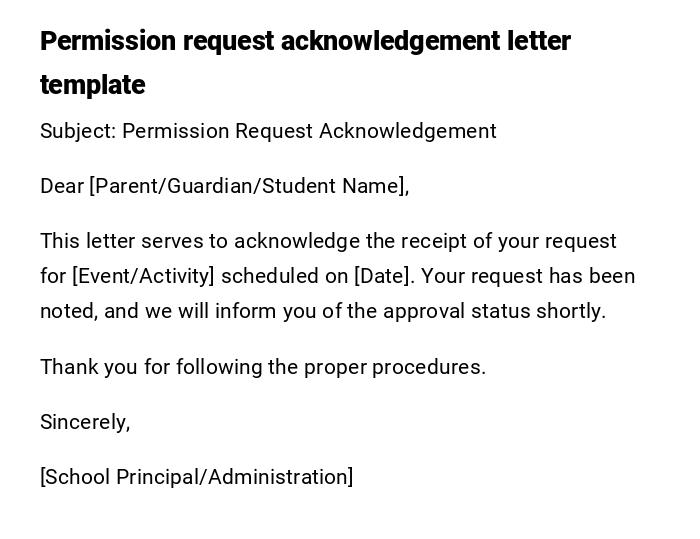Select the [Parent/Guardian/Student Name] placeholder

click(x=248, y=186)
